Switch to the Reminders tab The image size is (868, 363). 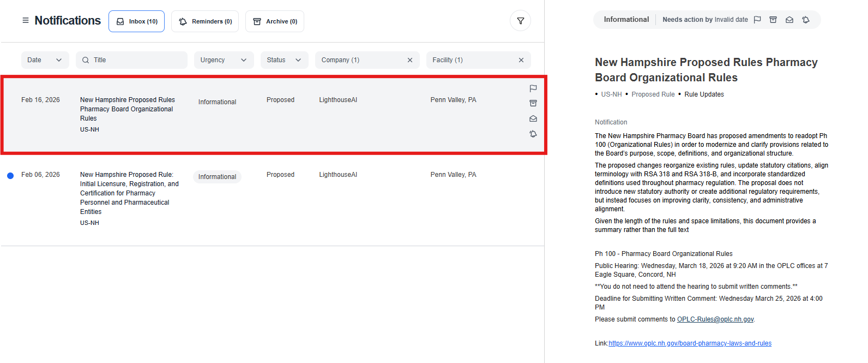[205, 21]
